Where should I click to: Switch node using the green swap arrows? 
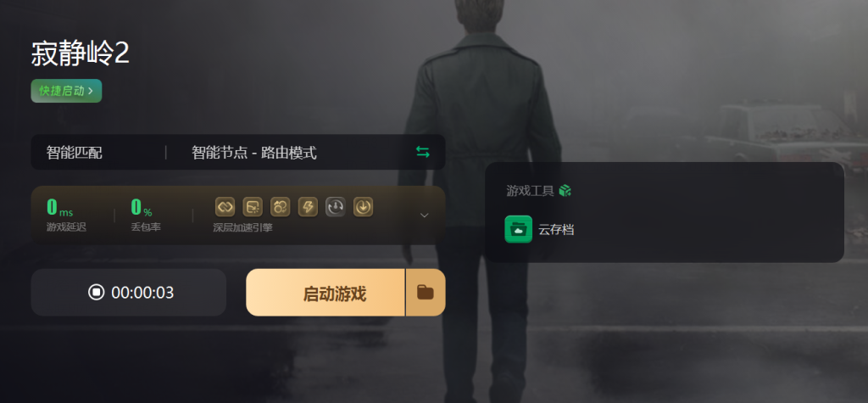(423, 152)
